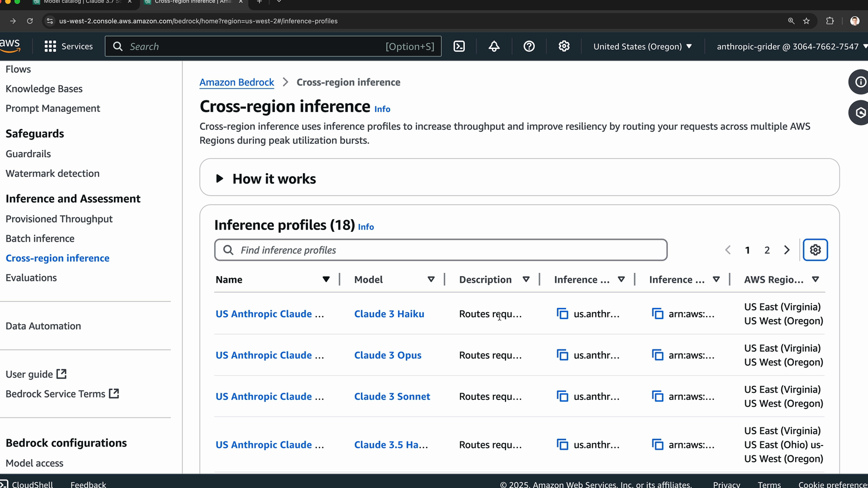
Task: Open a new browser tab
Action: 259,2
